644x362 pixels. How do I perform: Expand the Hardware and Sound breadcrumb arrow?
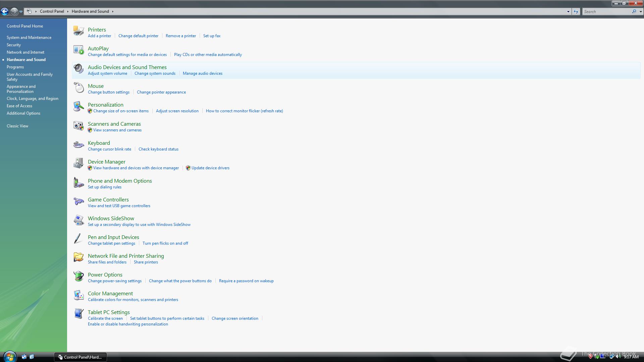(113, 11)
